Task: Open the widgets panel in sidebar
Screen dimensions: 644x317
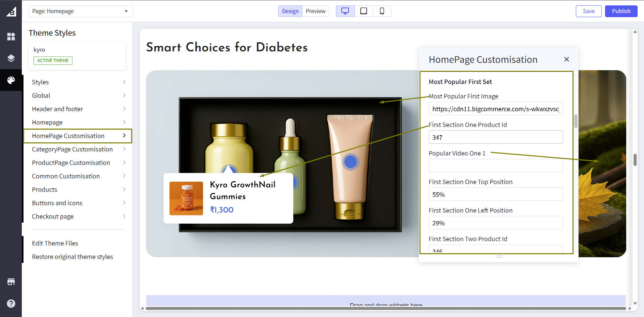Action: (x=11, y=37)
